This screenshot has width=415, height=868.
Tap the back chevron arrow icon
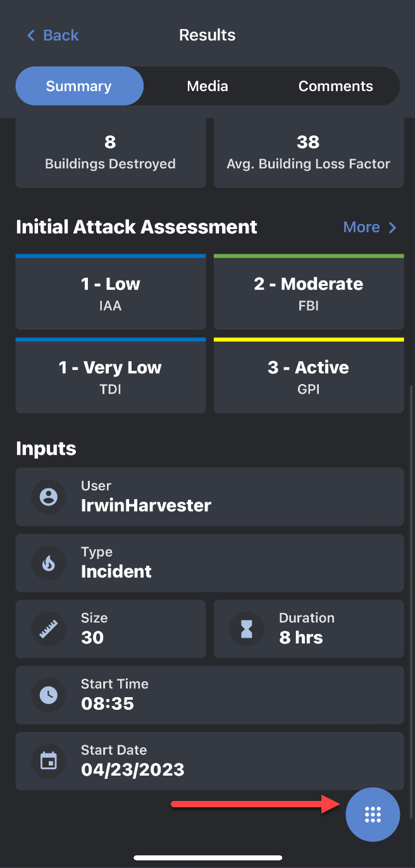(30, 35)
